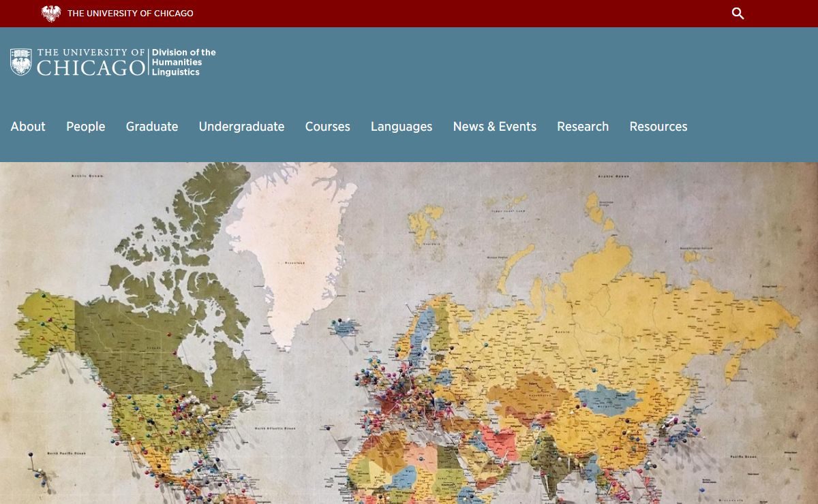Click the phoenix crest in top bar
The width and height of the screenshot is (818, 504).
51,14
